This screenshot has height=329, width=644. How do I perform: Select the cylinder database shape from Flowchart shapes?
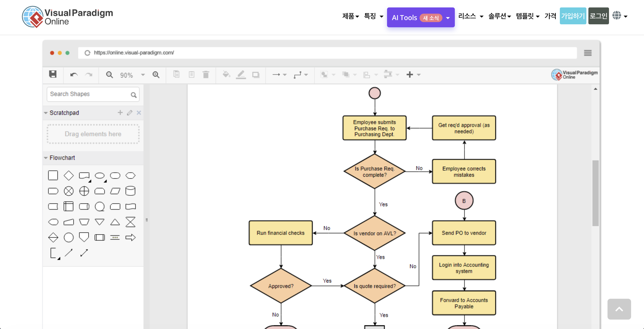(x=131, y=191)
